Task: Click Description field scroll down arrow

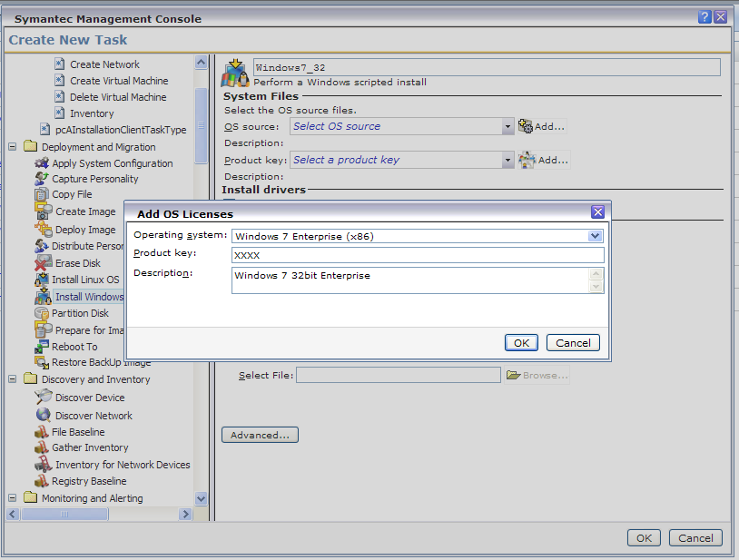Action: (596, 287)
